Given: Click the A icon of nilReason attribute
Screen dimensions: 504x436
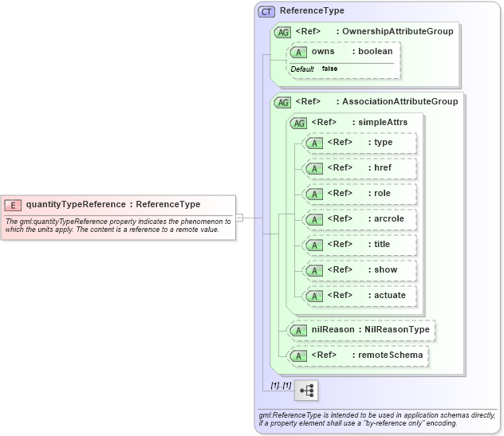Looking at the screenshot, I should coord(298,330).
